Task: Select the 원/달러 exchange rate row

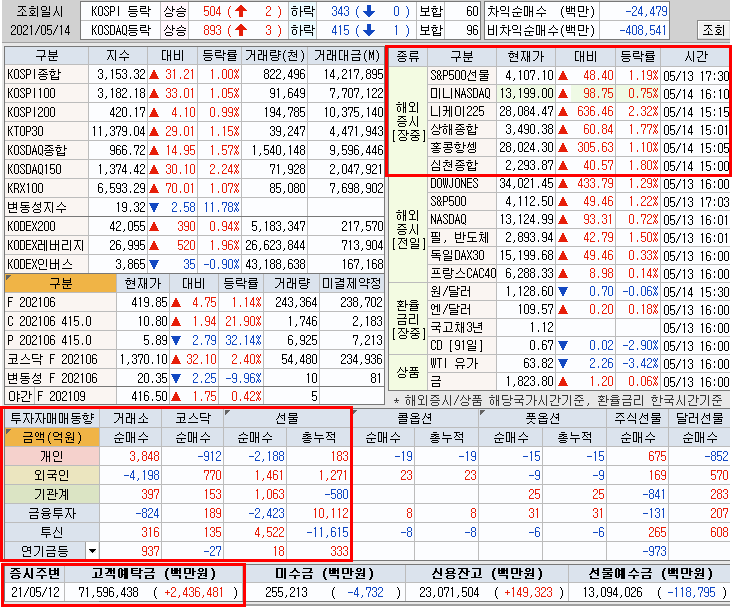Action: (x=578, y=292)
